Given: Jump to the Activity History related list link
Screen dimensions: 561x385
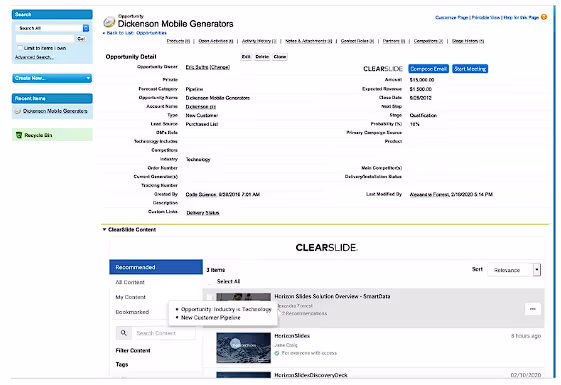Looking at the screenshot, I should [259, 41].
